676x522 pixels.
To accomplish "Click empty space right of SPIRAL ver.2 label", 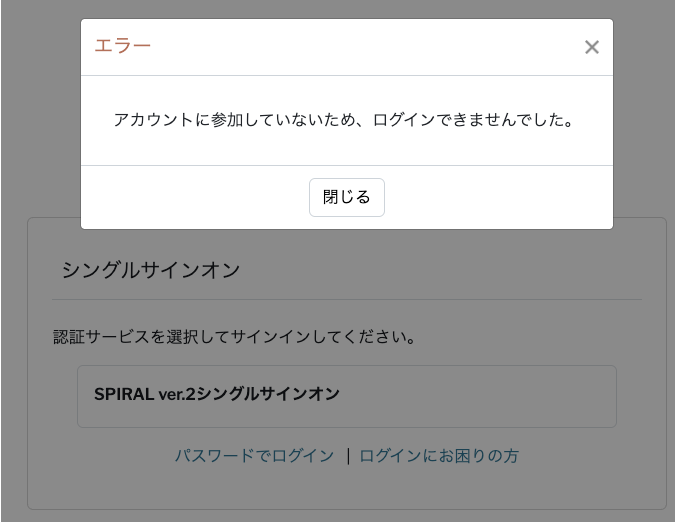I will click(480, 396).
